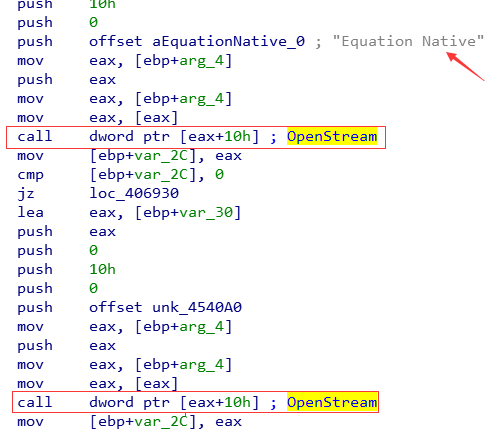Screen dimensions: 504x431
Task: Click the unk_4540A0 offset reference
Action: [x=197, y=308]
